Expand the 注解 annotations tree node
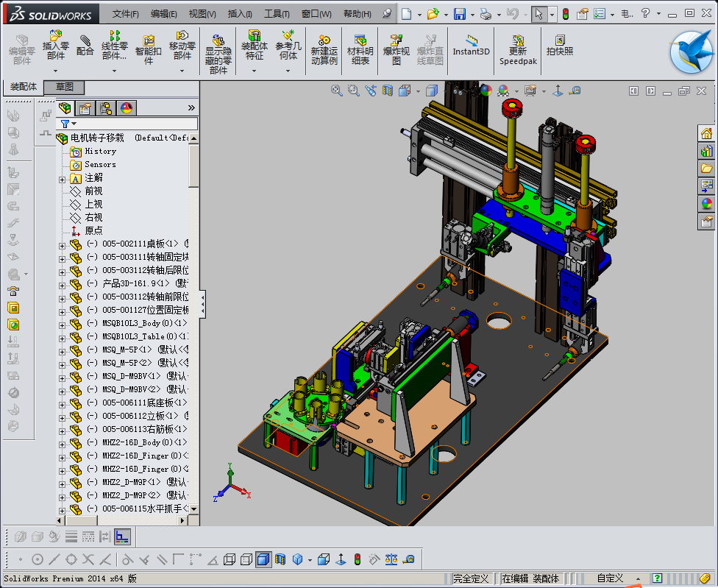Viewport: 718px width, 588px height. tap(63, 179)
